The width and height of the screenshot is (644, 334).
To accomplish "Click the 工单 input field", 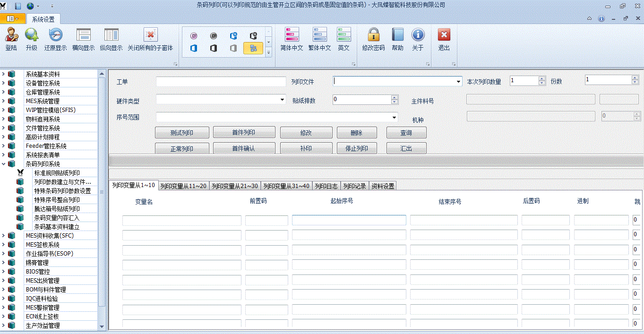I will [221, 82].
